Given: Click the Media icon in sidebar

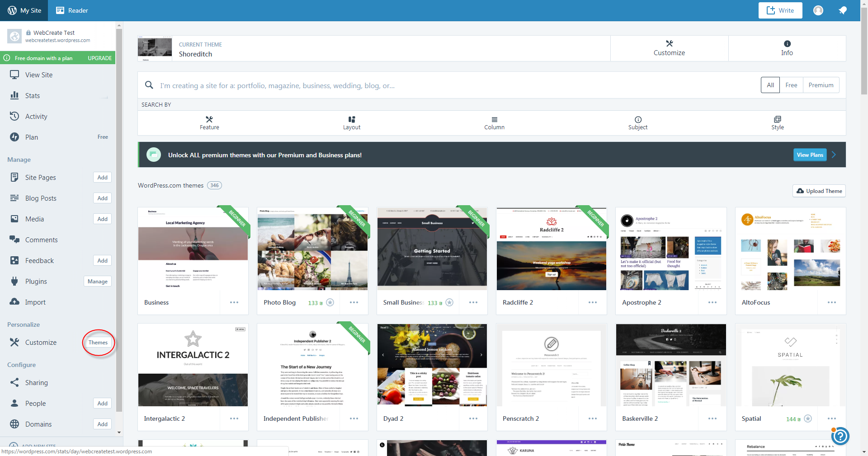Looking at the screenshot, I should 14,219.
